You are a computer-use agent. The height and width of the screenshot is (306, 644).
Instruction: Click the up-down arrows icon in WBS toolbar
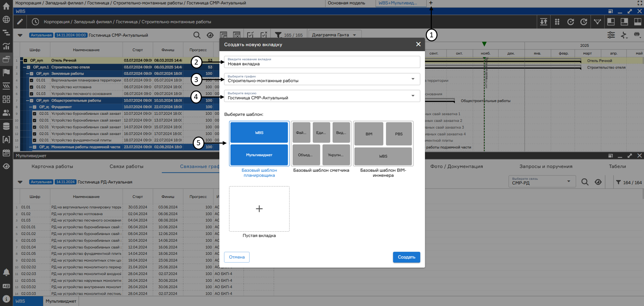point(544,22)
